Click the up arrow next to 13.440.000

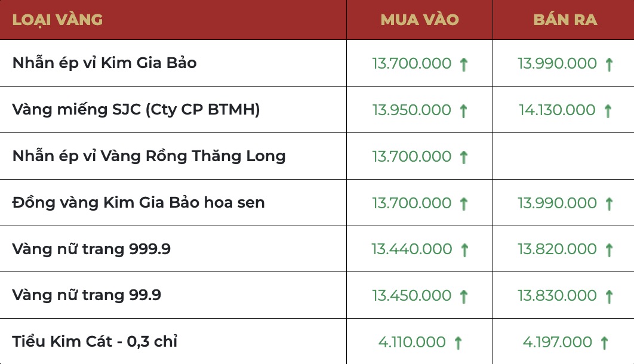[x=464, y=249]
